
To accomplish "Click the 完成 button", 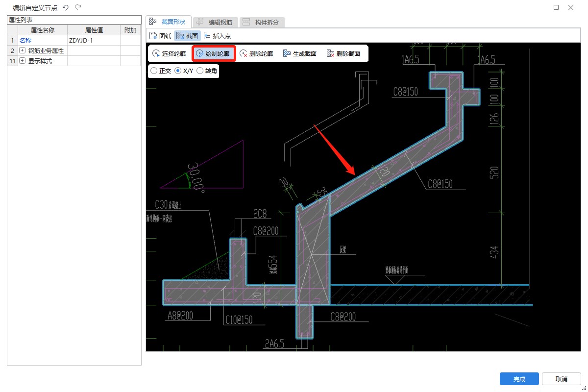I will 519,379.
